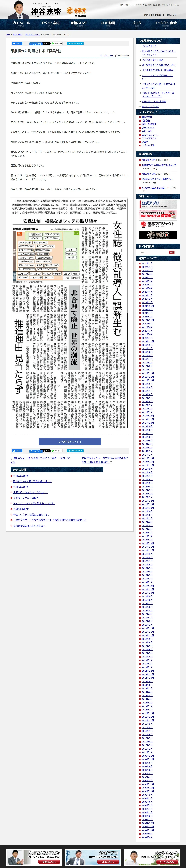Screen dimensions: 186x868
Task: Click the red 検索 search button
Action: [x=172, y=252]
